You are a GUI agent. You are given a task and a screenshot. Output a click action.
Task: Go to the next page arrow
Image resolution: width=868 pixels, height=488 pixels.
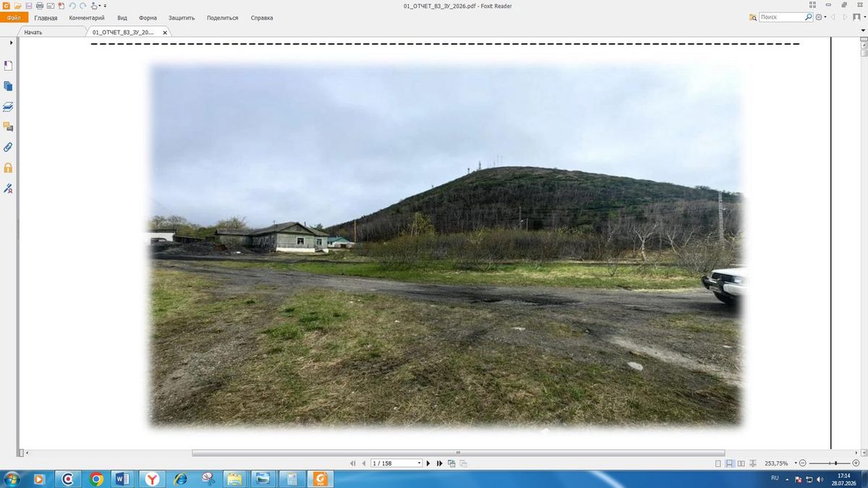[428, 463]
